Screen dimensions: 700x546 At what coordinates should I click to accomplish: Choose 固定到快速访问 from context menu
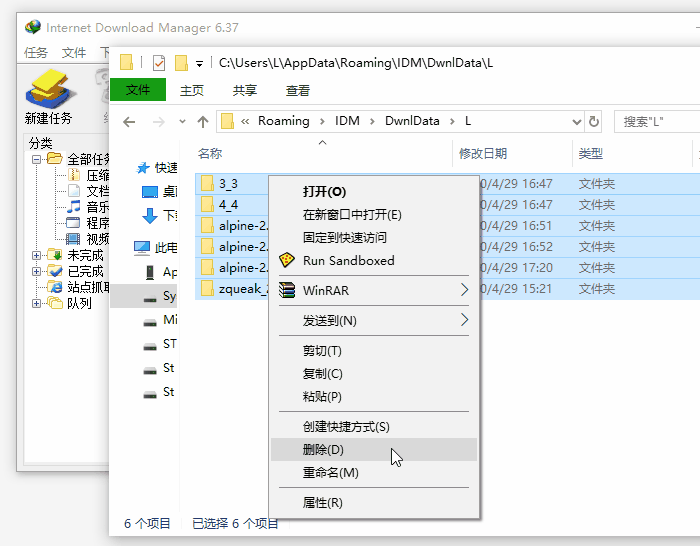coord(374,238)
